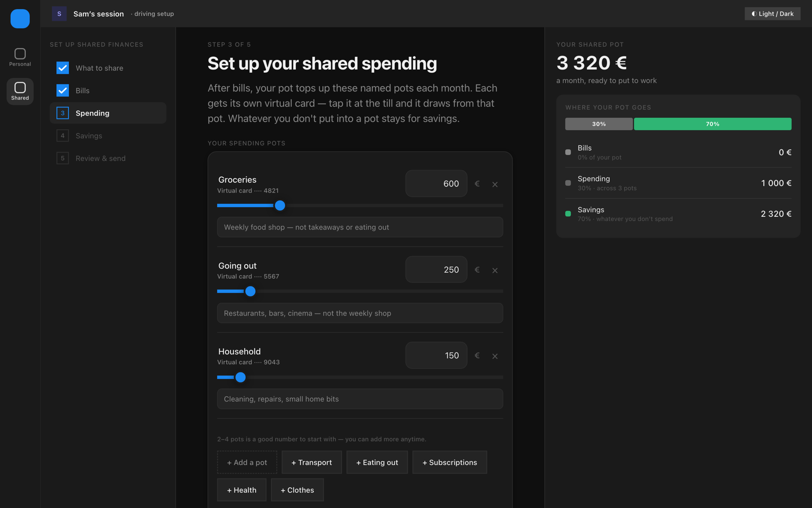Click the Bills legend square in pot breakdown

pos(568,152)
